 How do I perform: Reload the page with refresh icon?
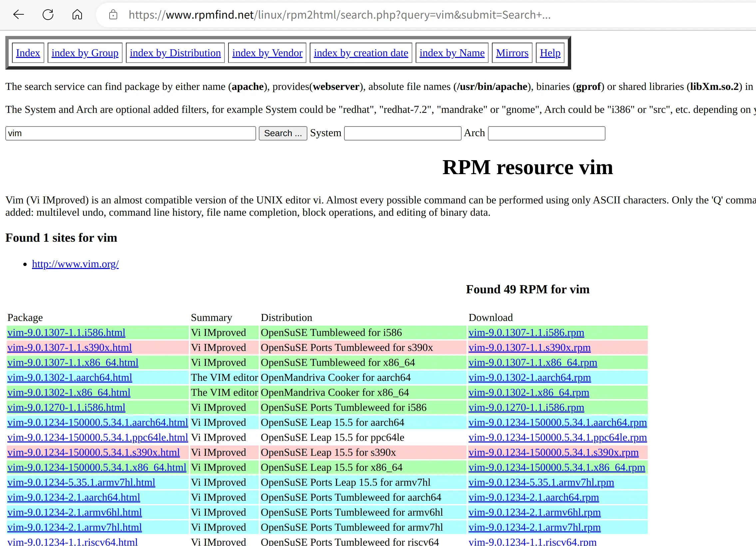point(48,15)
